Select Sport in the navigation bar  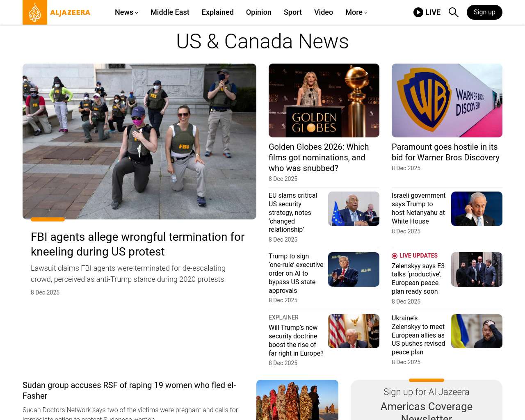(x=292, y=12)
